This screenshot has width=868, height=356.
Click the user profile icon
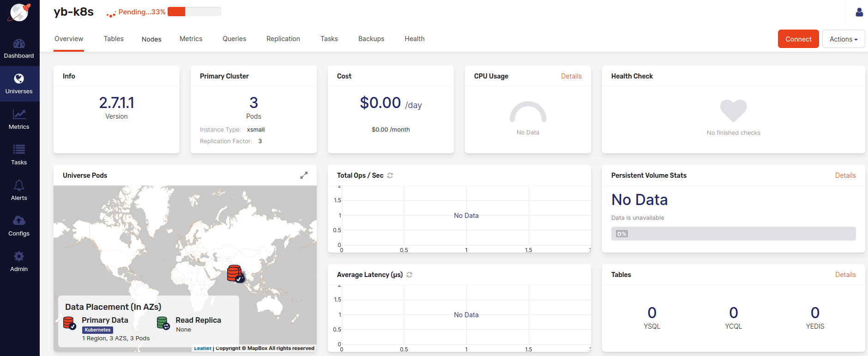pos(859,12)
